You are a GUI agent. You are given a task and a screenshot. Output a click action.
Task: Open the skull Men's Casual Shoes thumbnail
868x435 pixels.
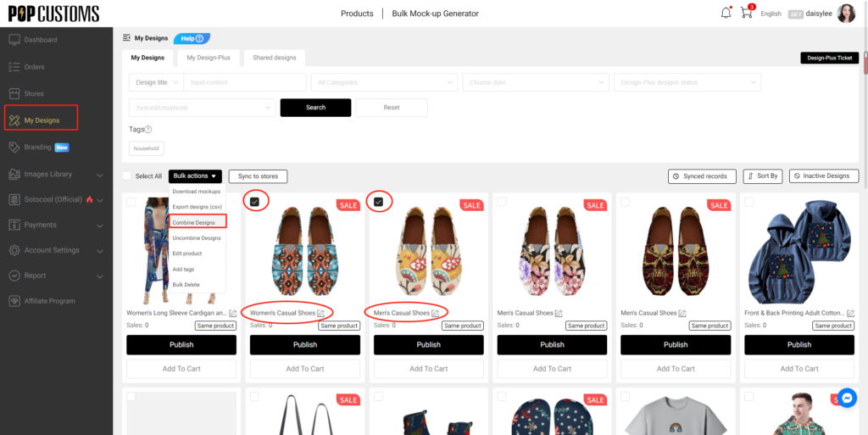coord(676,250)
